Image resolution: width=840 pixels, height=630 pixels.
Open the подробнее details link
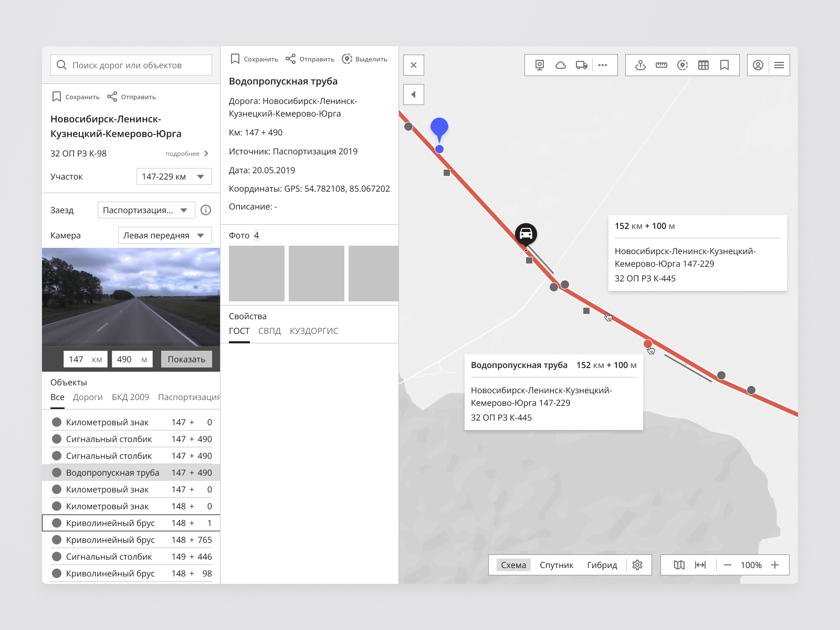187,154
